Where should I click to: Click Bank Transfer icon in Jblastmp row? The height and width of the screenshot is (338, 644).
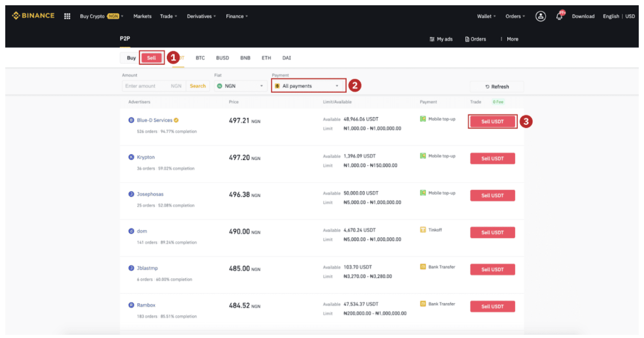point(423,267)
